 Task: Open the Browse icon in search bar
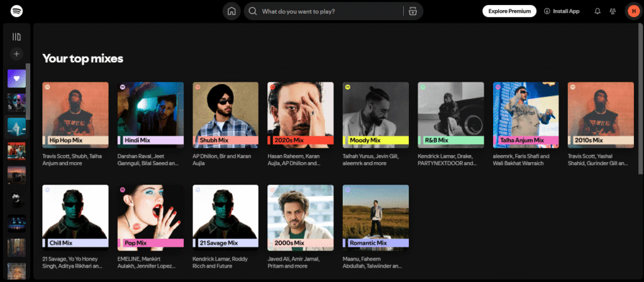413,11
